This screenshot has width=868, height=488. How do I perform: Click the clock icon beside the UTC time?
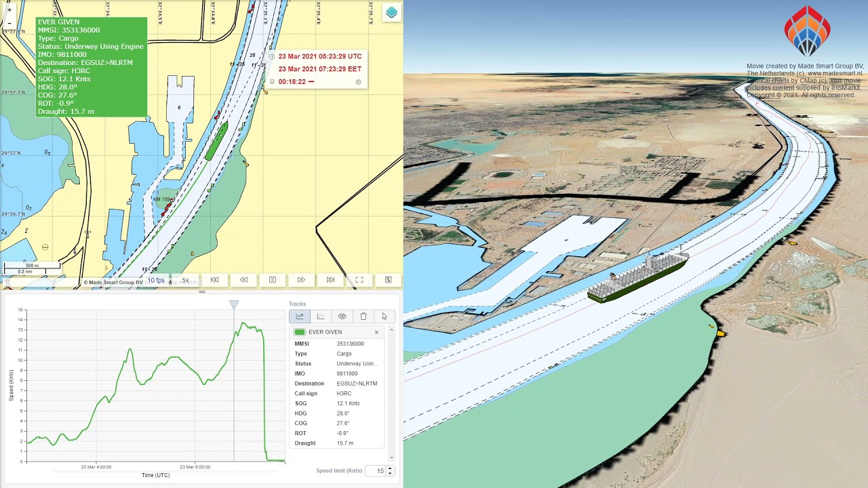click(272, 57)
